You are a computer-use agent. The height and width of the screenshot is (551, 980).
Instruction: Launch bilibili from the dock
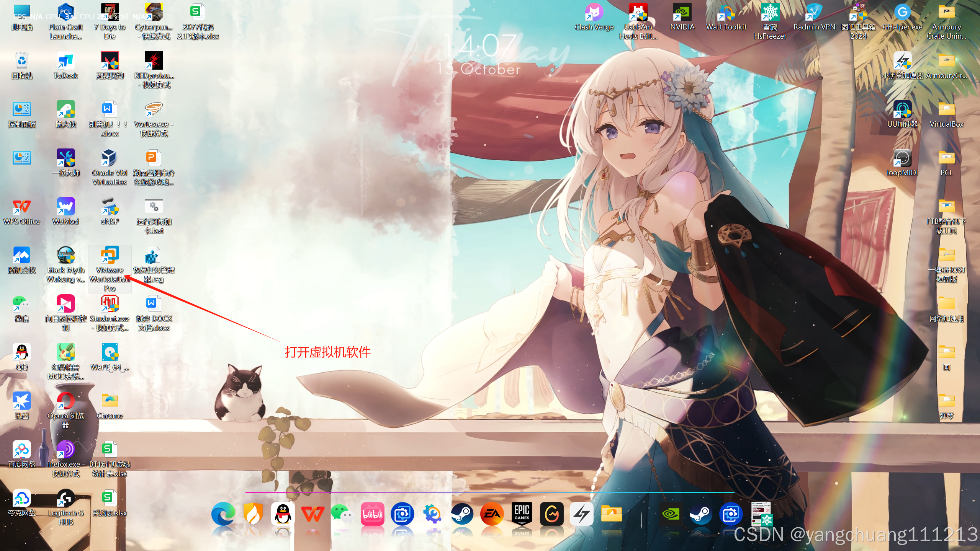click(x=373, y=514)
